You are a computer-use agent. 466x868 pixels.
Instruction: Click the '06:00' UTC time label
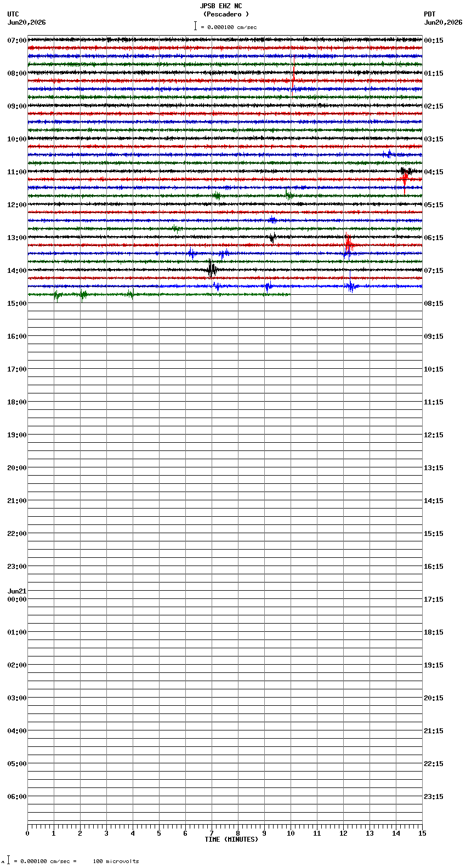17,797
